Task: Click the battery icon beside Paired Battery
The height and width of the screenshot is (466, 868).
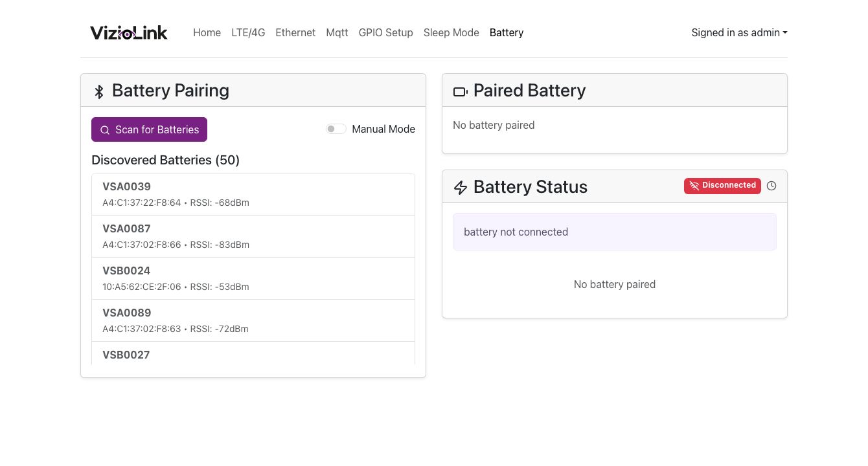Action: coord(461,92)
